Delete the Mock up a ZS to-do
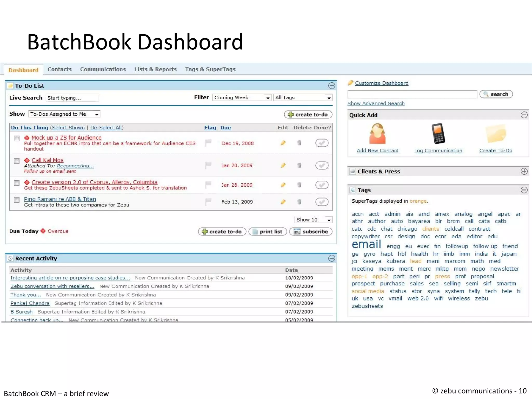 [299, 143]
